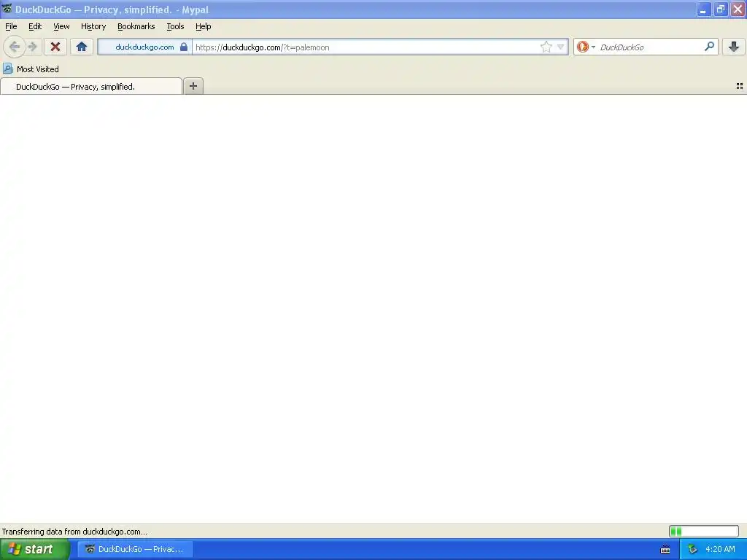Viewport: 747px width, 560px height.
Task: Expand the address bar history dropdown arrow
Action: click(x=561, y=47)
